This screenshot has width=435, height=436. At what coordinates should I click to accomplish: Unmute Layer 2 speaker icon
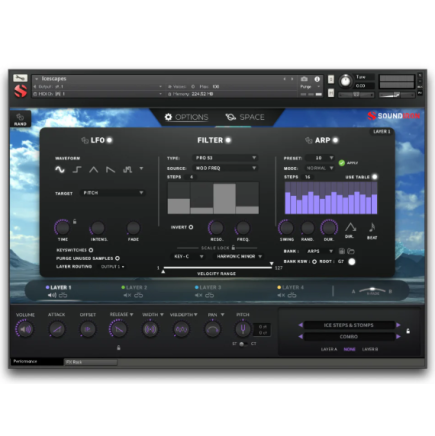pos(127,295)
